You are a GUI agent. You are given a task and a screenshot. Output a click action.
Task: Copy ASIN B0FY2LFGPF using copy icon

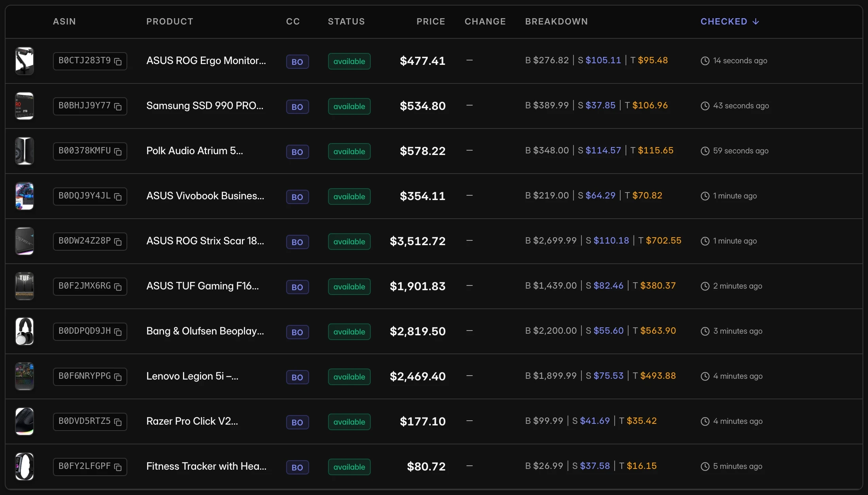[x=118, y=467]
